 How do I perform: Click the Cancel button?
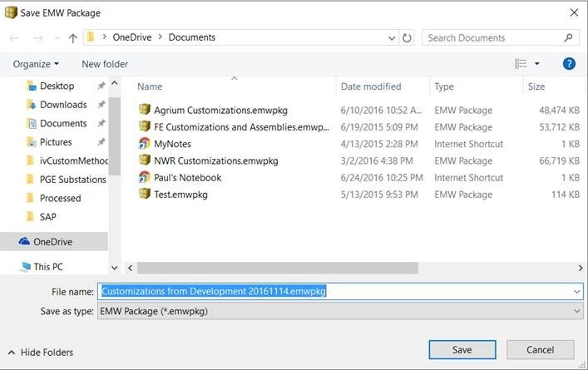[541, 350]
